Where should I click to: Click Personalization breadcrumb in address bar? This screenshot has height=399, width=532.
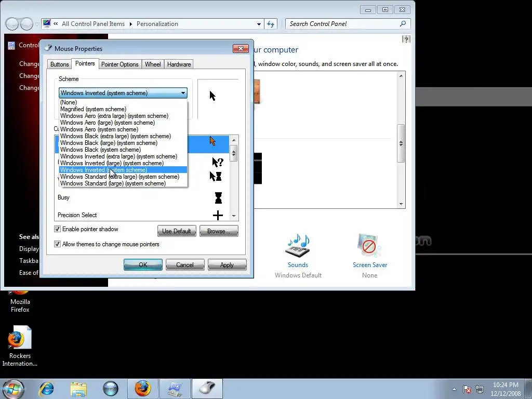[x=157, y=24]
